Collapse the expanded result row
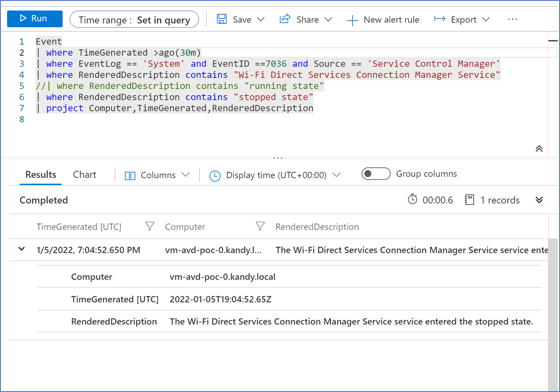The width and height of the screenshot is (560, 392). click(x=22, y=249)
